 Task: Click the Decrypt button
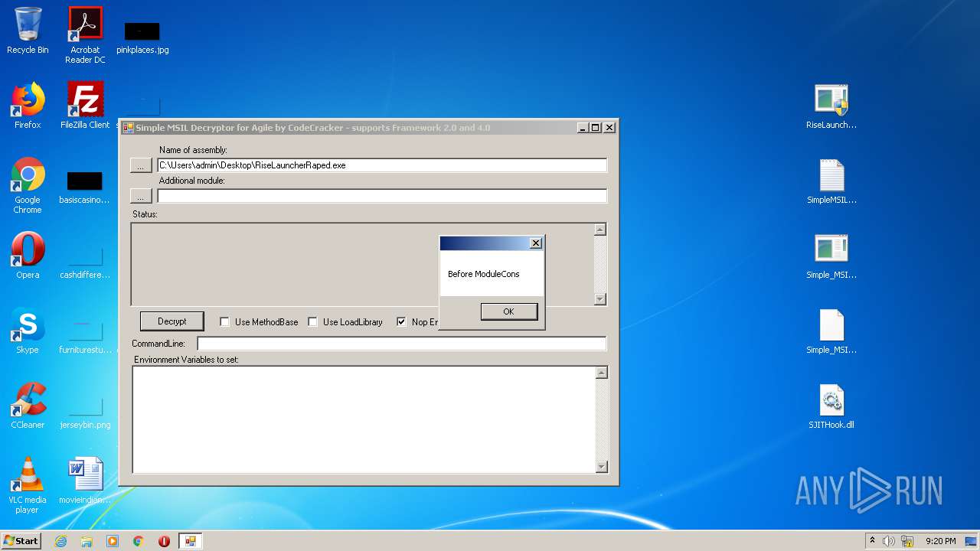(172, 321)
